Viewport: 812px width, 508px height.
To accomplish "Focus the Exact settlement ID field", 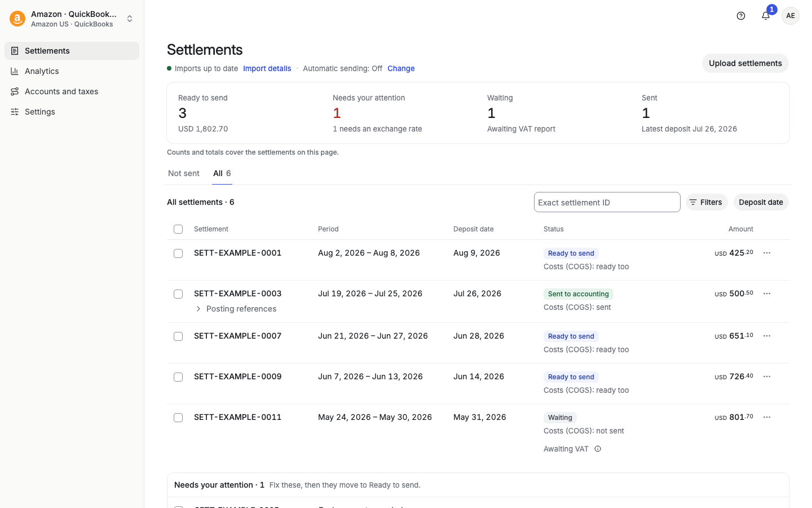I will (x=607, y=202).
